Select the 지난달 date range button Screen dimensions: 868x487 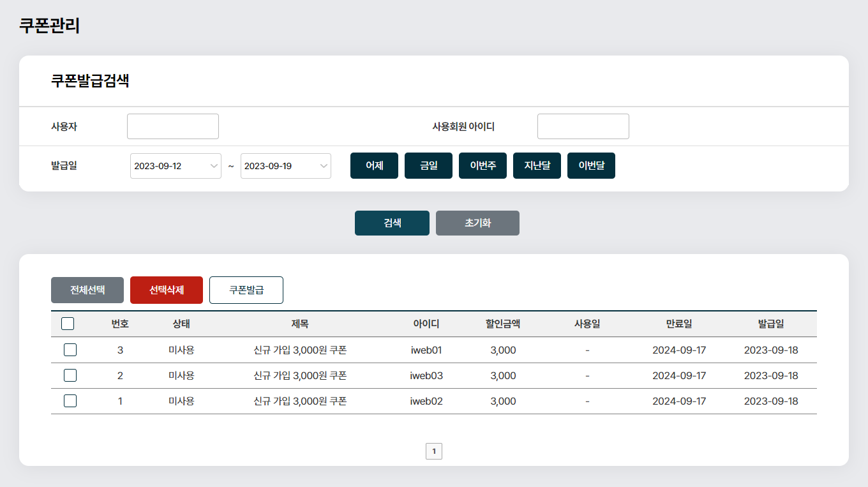(537, 166)
